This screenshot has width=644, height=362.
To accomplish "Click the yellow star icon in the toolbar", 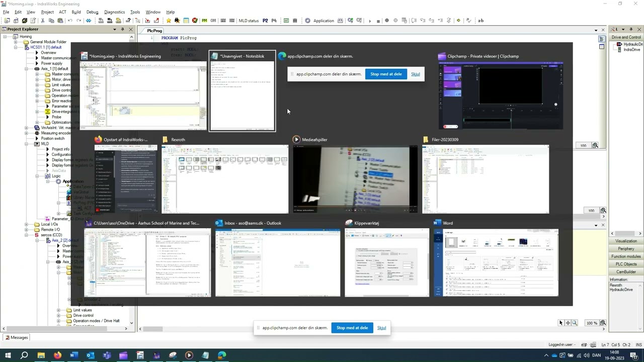I will click(169, 21).
